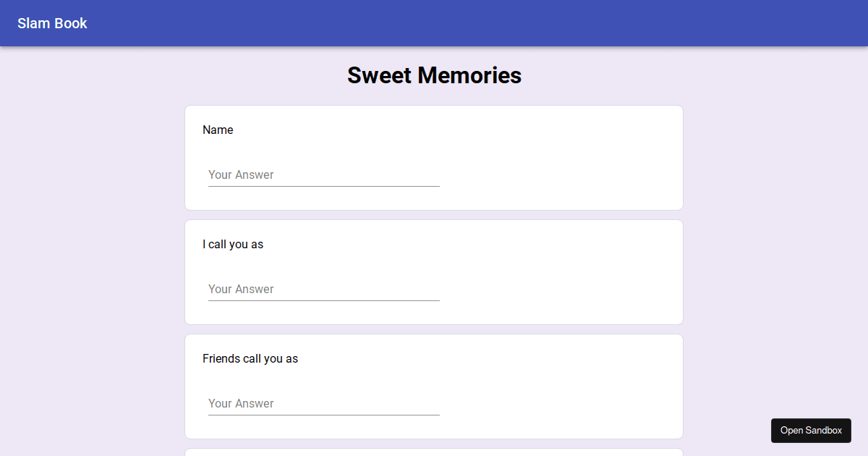Click the 'I call you as' question label
The height and width of the screenshot is (456, 868).
click(x=233, y=244)
